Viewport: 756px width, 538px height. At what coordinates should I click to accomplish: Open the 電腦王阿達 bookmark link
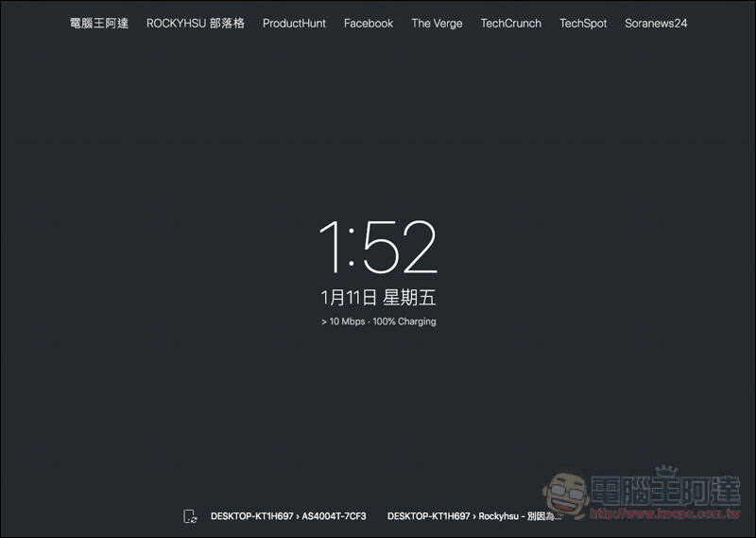[x=99, y=23]
